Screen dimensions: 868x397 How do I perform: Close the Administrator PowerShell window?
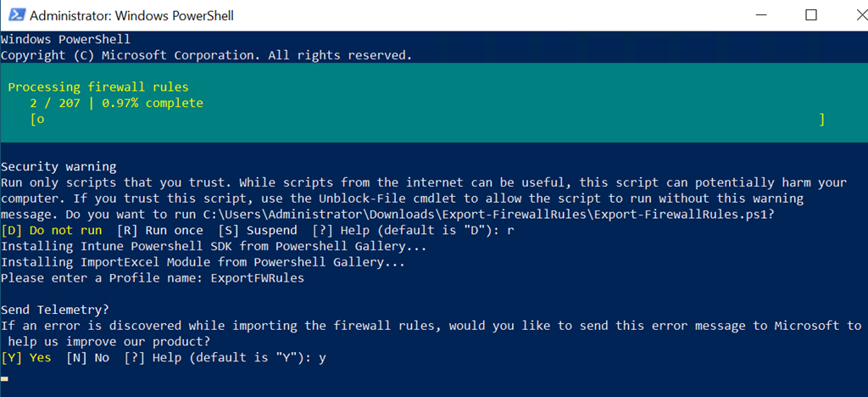tap(848, 15)
